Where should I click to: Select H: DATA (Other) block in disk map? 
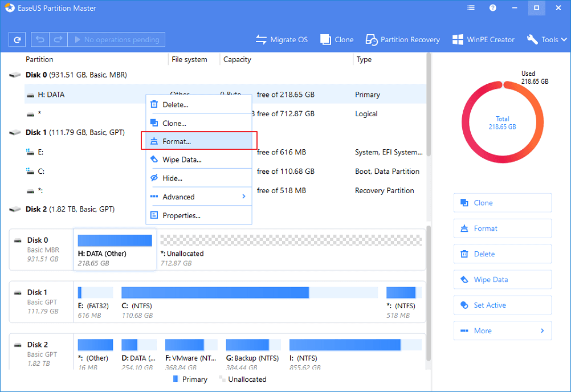point(115,250)
